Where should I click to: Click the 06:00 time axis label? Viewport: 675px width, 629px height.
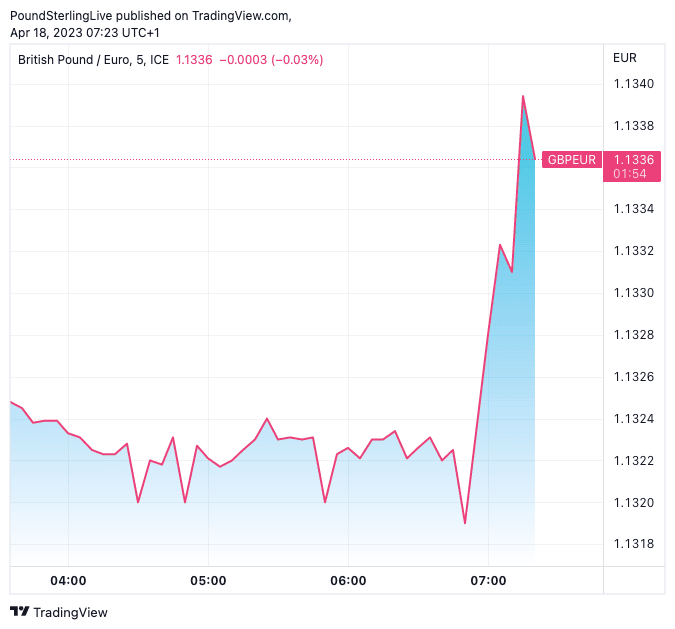pos(348,581)
